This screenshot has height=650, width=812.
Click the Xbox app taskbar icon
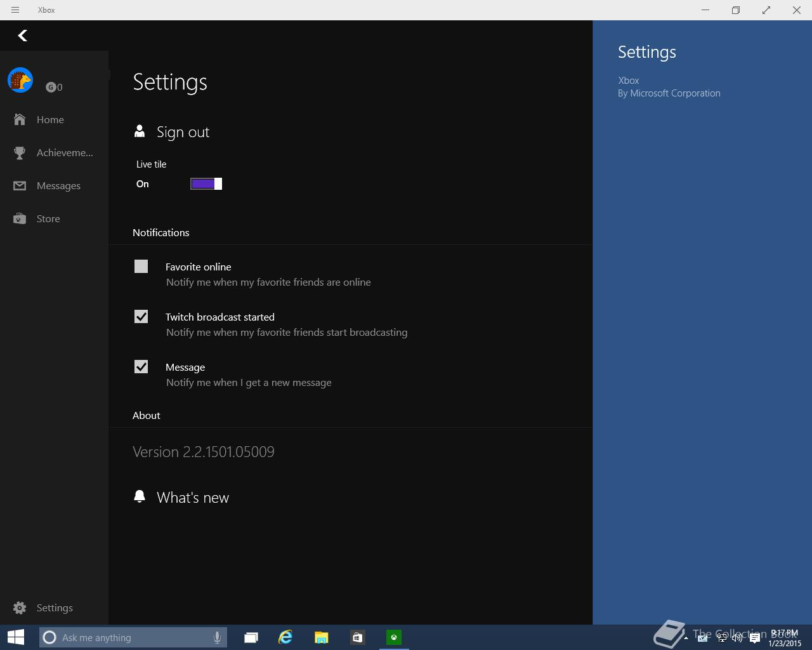[394, 637]
